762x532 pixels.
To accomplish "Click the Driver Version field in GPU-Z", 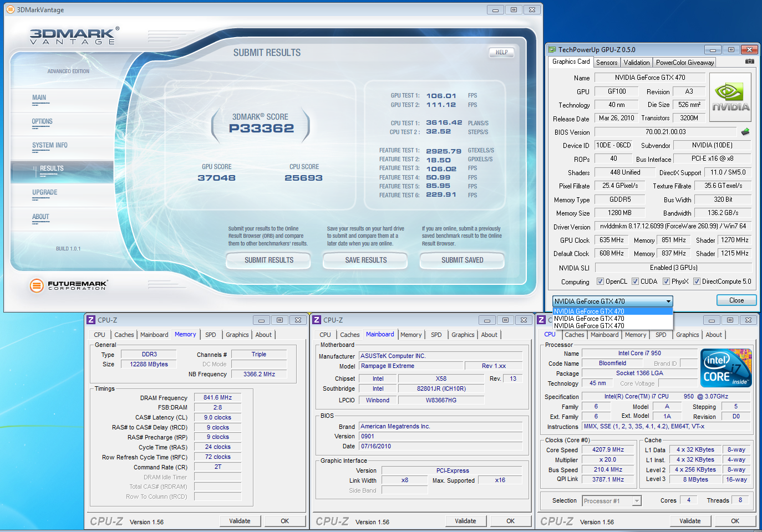I will point(673,226).
